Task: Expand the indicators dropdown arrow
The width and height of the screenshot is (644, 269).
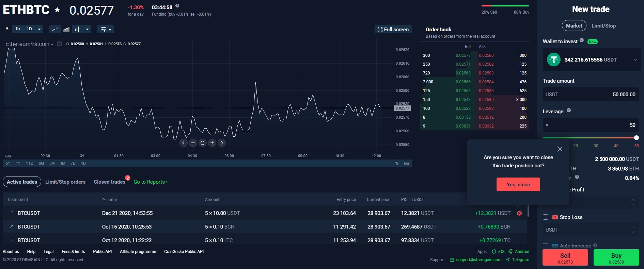Action: (110, 30)
